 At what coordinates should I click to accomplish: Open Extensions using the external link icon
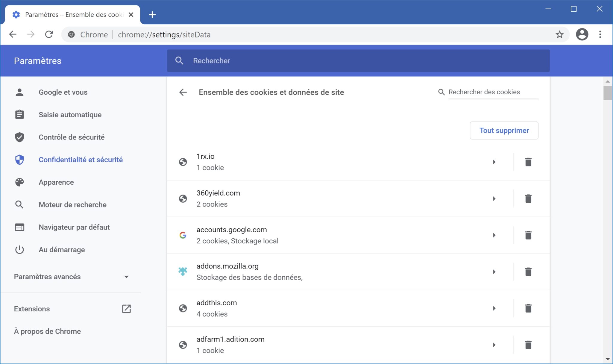coord(127,309)
